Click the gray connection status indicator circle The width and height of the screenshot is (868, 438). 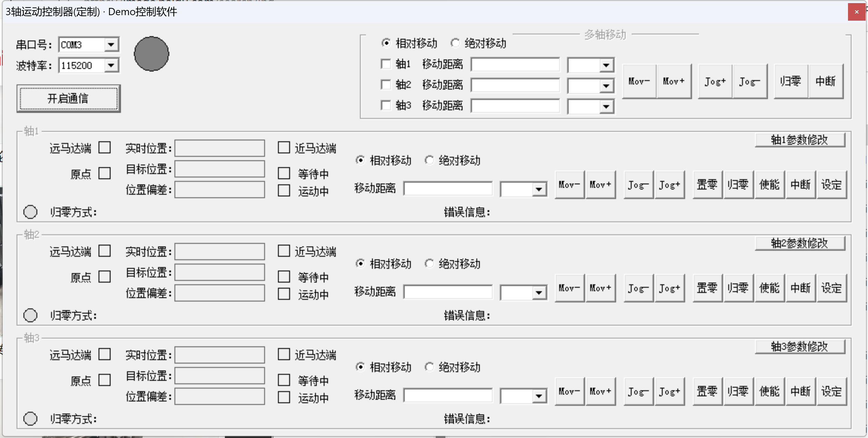pyautogui.click(x=151, y=54)
